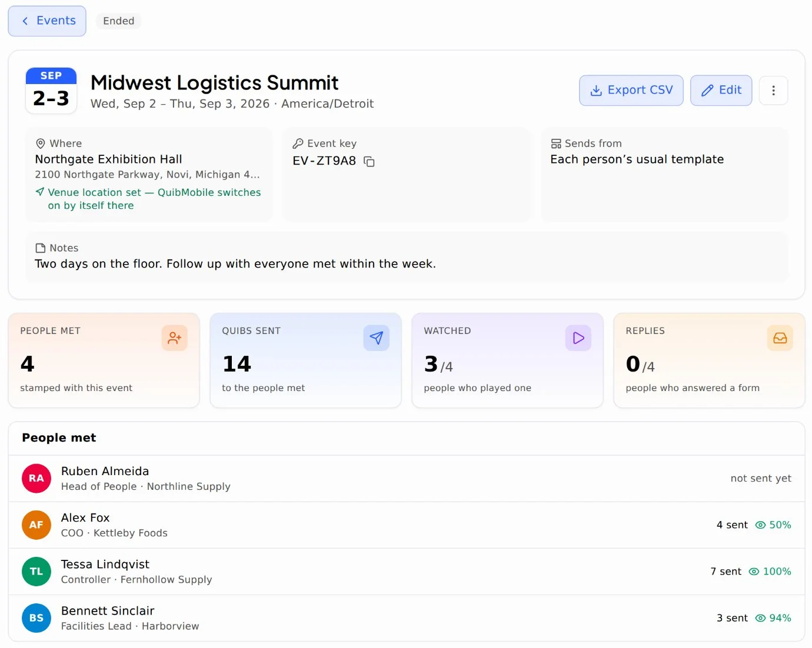Click the 2100 Northgate Parkway address
The height and width of the screenshot is (648, 812).
tap(147, 175)
